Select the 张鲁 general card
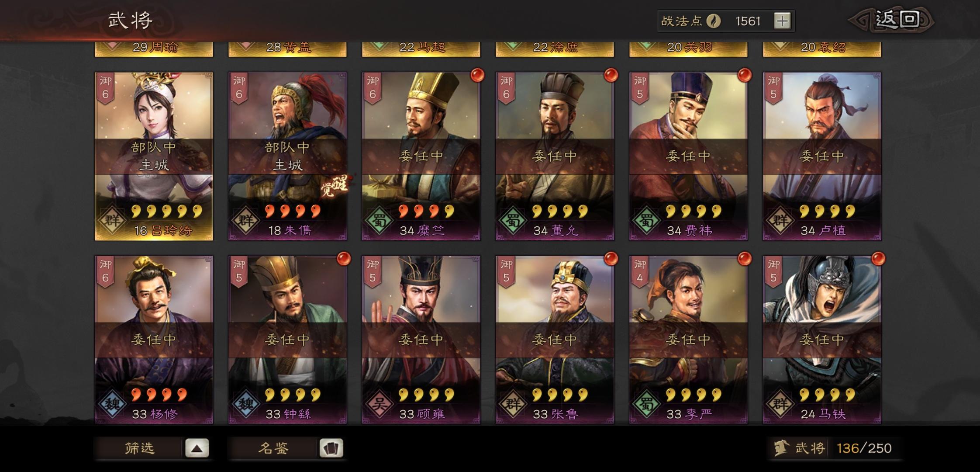Image resolution: width=980 pixels, height=472 pixels. point(555,340)
